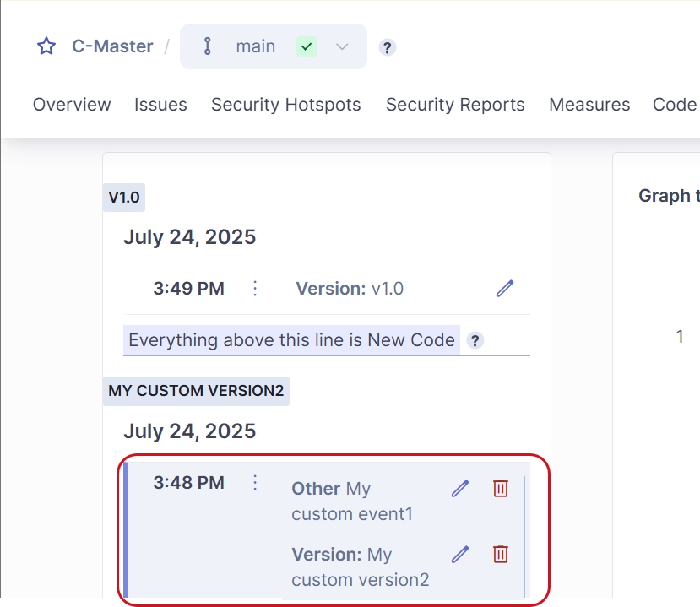Click the C-Master project name link
This screenshot has height=607, width=700.
coord(112,46)
